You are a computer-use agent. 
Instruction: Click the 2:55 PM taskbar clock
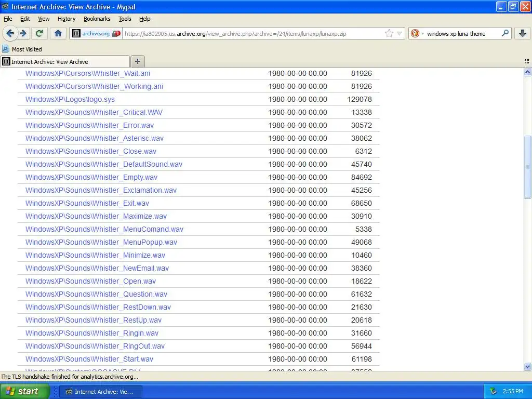(x=513, y=392)
